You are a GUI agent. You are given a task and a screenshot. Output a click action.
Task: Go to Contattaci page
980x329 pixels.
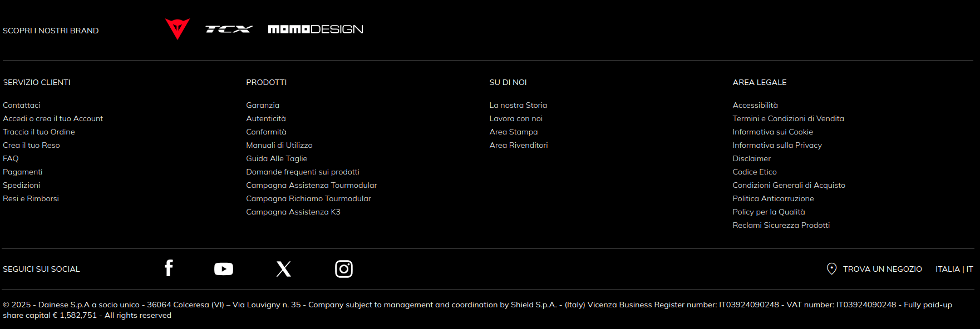[22, 105]
